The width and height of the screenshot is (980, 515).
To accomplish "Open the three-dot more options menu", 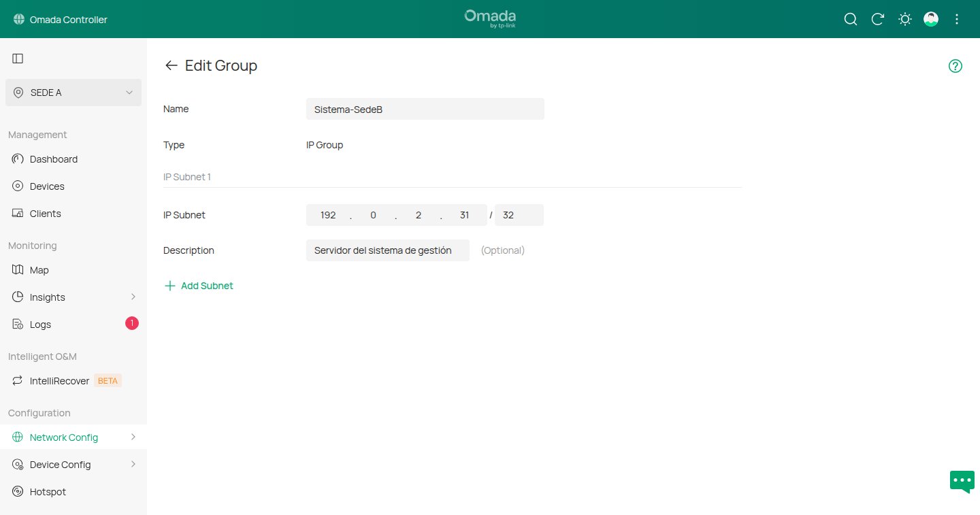I will point(957,19).
